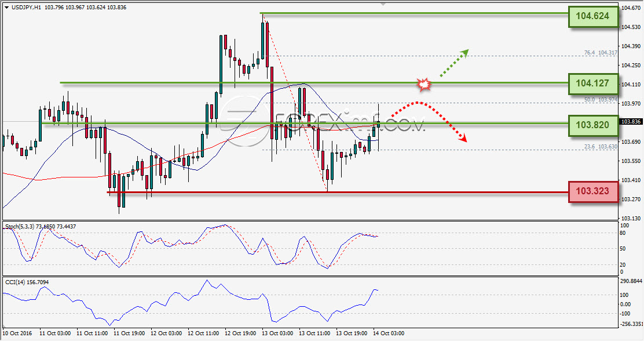
Task: Click the CCI scale value -256.3351
Action: pyautogui.click(x=631, y=324)
